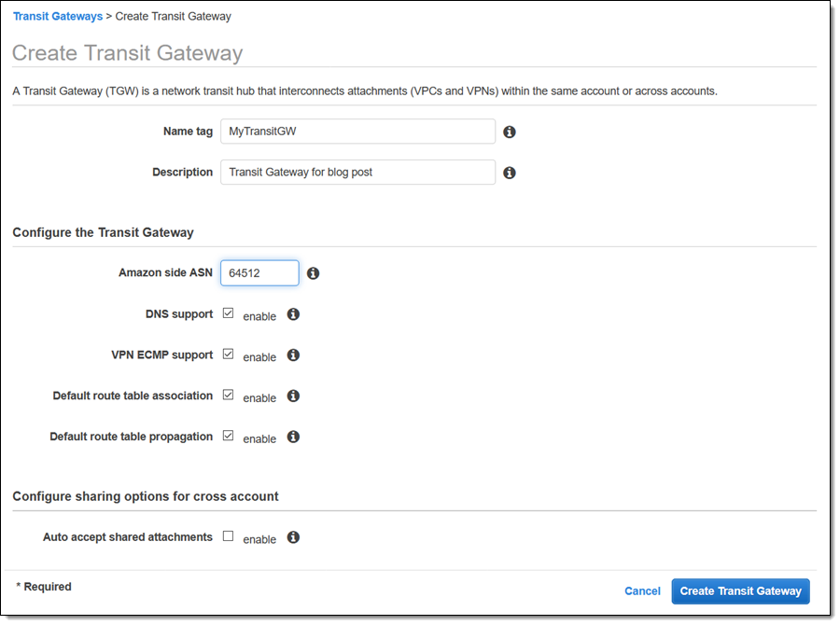The height and width of the screenshot is (625, 840).
Task: Click VPN ECMP support info icon
Action: [293, 355]
